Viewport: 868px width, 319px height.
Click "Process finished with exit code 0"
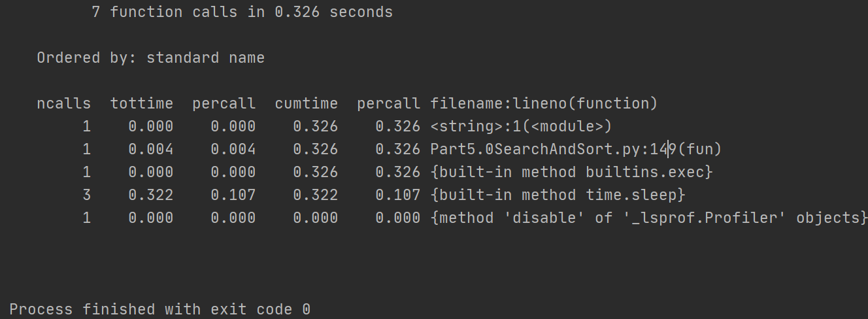point(160,309)
